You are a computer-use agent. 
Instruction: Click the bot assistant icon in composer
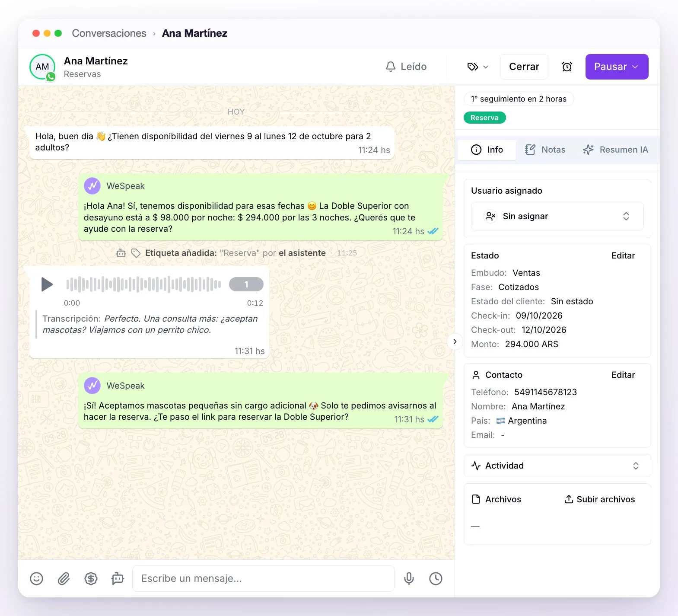118,578
